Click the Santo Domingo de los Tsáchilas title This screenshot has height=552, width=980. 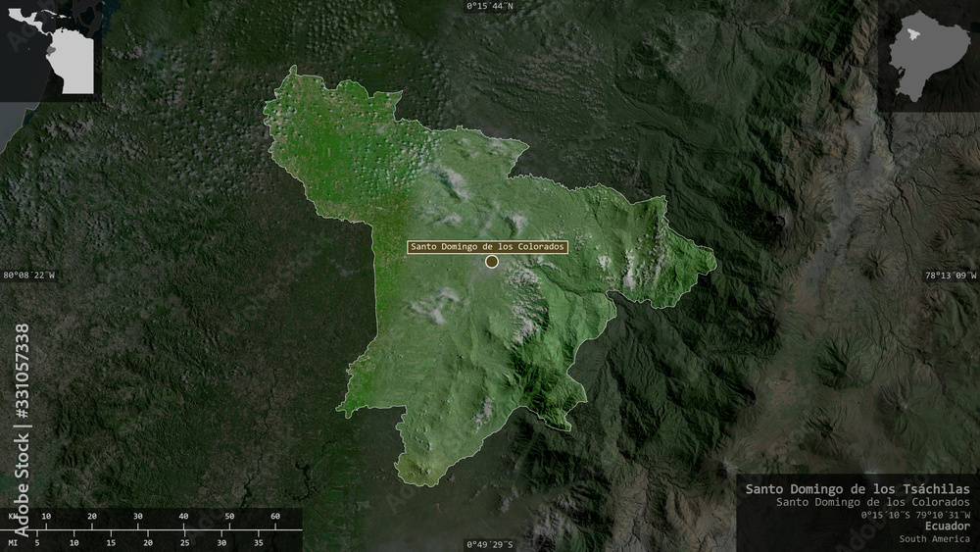coord(857,489)
